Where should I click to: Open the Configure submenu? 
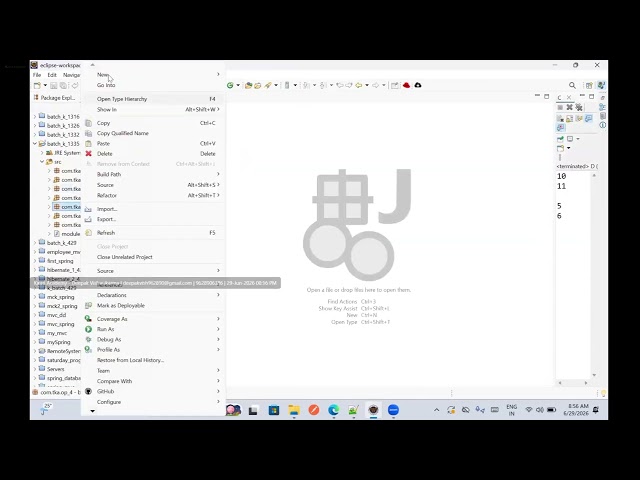(154, 402)
